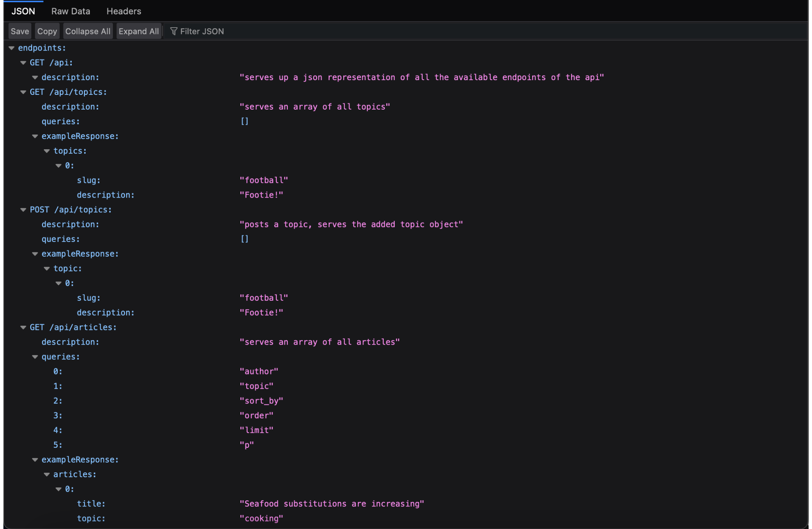Click the "p" query value
Image resolution: width=812 pixels, height=529 pixels.
point(247,445)
